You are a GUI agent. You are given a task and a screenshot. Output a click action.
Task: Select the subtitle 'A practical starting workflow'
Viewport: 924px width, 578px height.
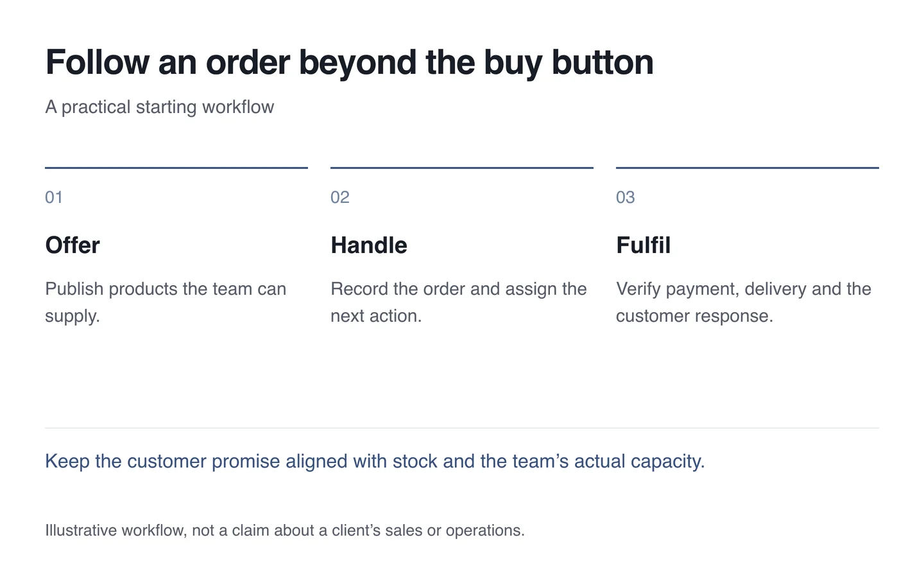pyautogui.click(x=160, y=107)
